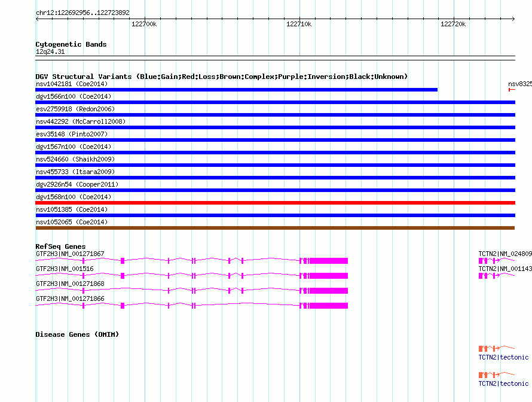Open variant nsv1051385 (Coe2014) label

(x=72, y=209)
